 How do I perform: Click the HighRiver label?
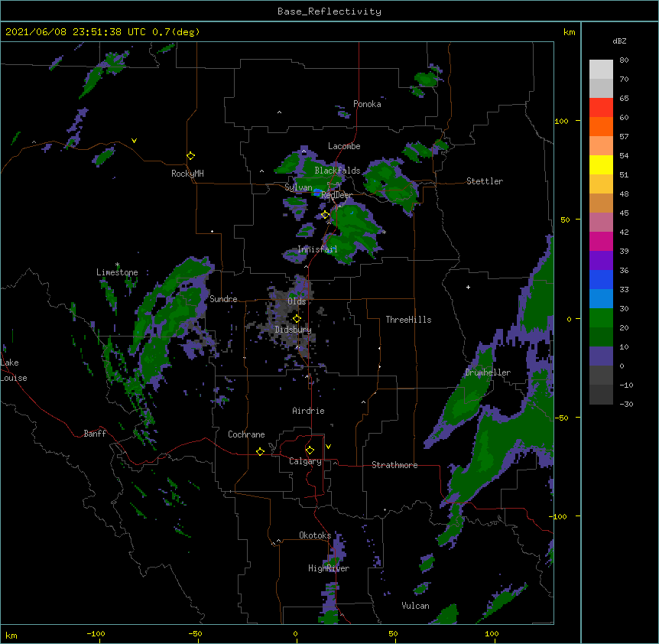point(329,568)
